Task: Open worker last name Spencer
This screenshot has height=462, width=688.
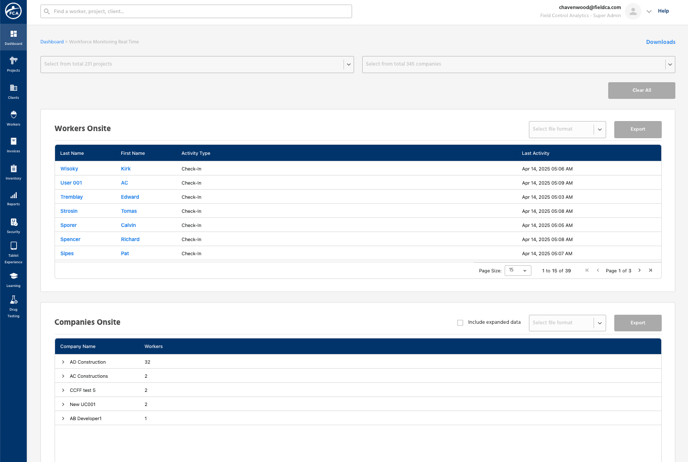Action: [x=70, y=239]
